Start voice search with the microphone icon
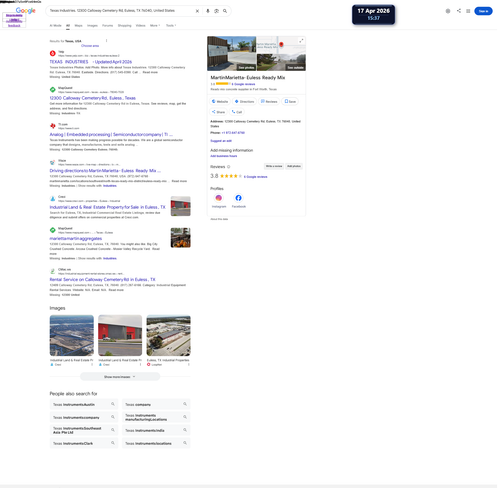 point(208,11)
